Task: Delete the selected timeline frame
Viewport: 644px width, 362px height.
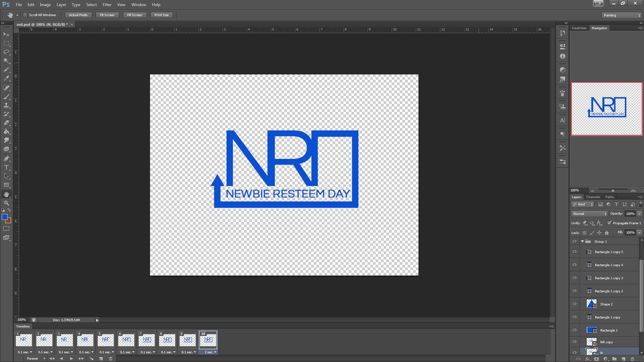Action: pos(110,359)
